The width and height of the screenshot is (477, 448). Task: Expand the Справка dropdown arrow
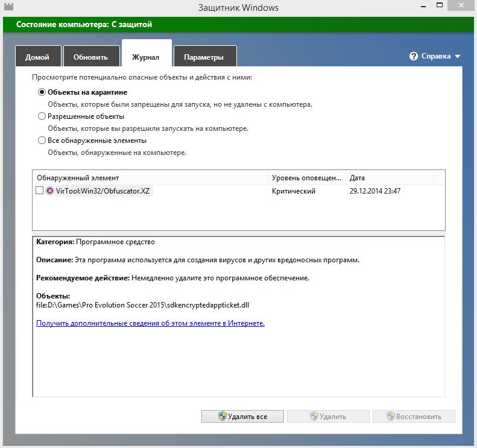[x=458, y=57]
